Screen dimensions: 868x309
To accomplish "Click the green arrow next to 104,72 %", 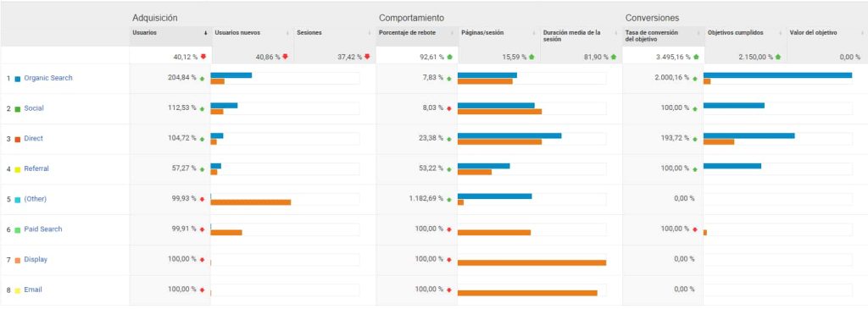I will (202, 139).
